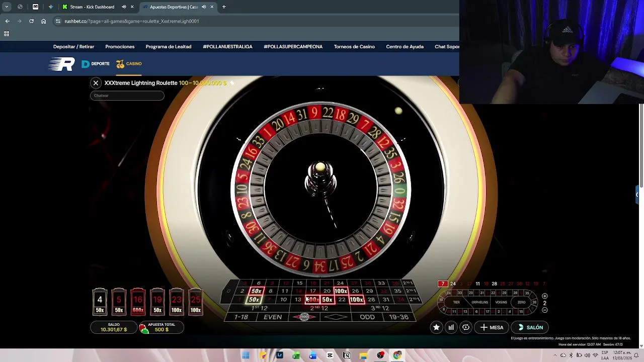644x362 pixels.
Task: Increase racetrack neighbours with plus
Action: pos(544,296)
